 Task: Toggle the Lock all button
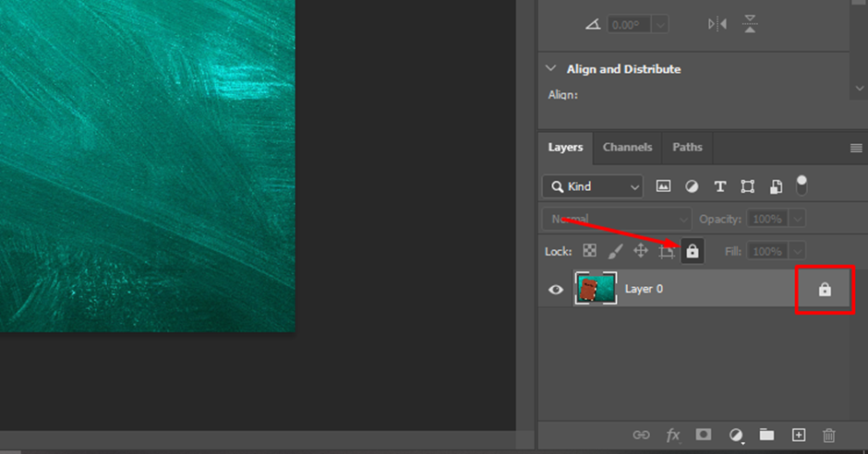click(x=692, y=251)
